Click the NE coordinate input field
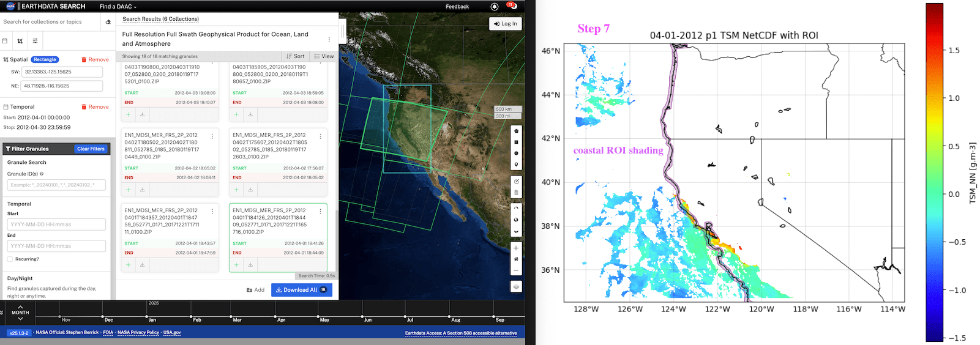Viewport: 980px width, 345px height. (62, 86)
